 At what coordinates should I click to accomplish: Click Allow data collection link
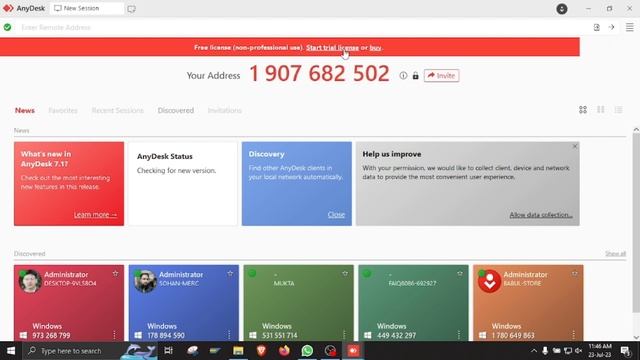tap(541, 215)
